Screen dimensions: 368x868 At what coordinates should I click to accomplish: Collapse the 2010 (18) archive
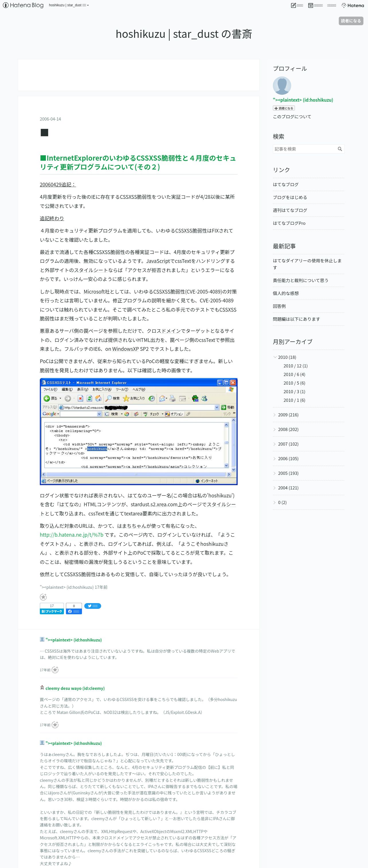click(275, 357)
